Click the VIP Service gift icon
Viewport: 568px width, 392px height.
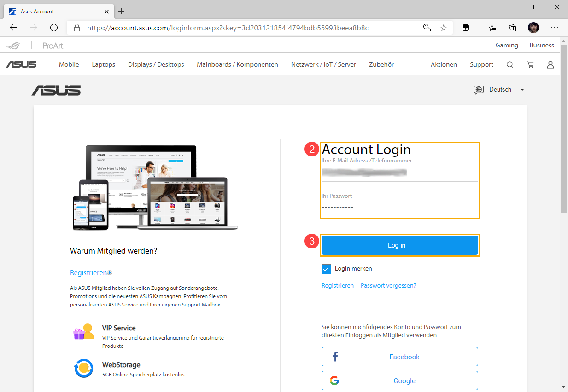click(84, 332)
